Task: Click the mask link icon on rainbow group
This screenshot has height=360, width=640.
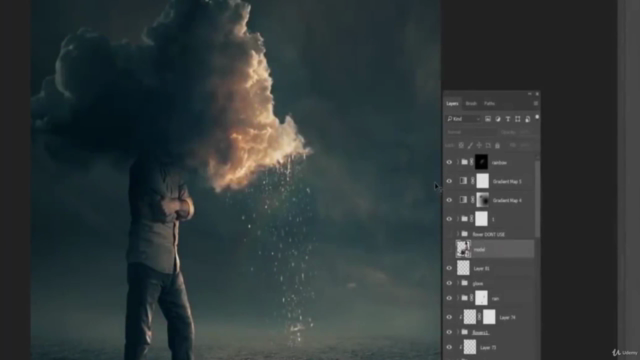Action: tap(471, 162)
